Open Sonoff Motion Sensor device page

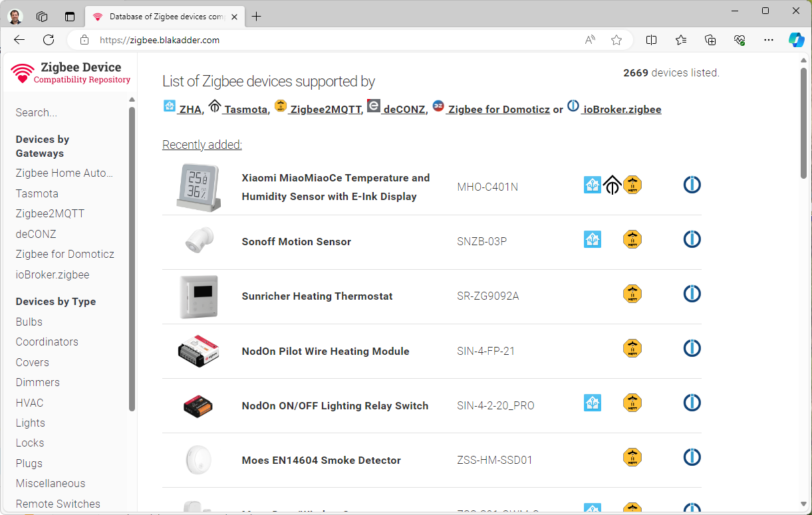point(296,242)
